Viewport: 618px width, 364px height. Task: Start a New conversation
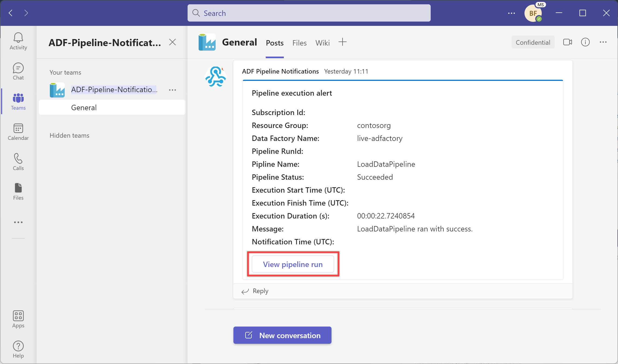pos(282,335)
